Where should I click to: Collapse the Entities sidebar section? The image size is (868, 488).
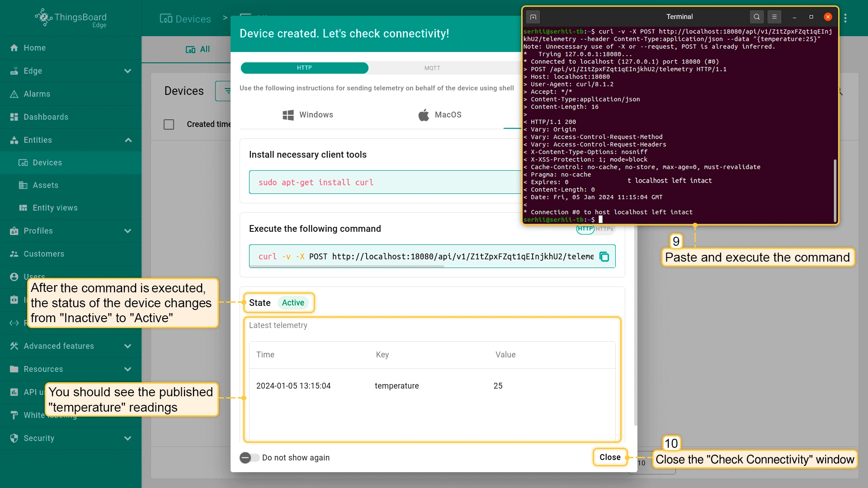[x=128, y=140]
